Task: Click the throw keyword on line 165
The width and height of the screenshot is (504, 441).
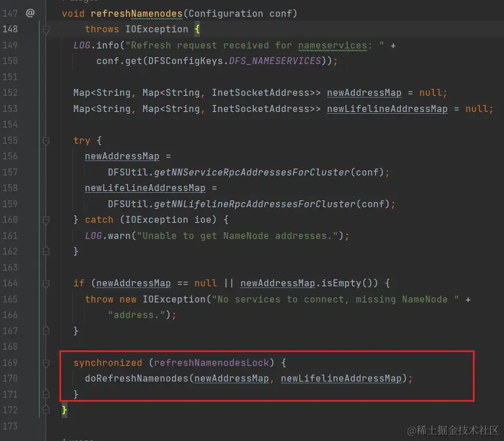Action: tap(99, 300)
